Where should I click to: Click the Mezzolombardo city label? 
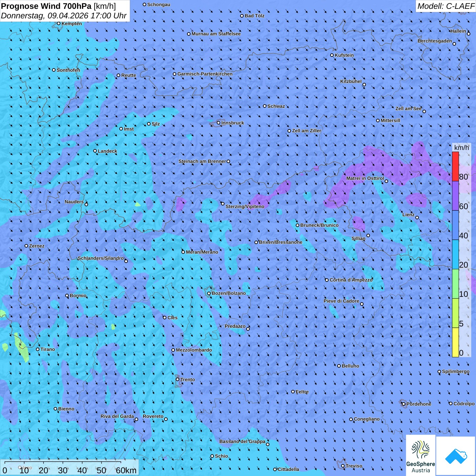pyautogui.click(x=194, y=350)
